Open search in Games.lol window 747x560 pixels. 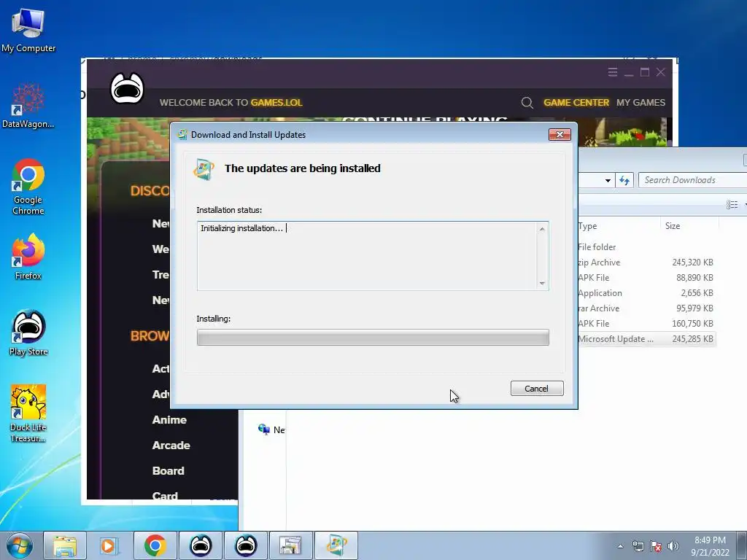point(527,102)
